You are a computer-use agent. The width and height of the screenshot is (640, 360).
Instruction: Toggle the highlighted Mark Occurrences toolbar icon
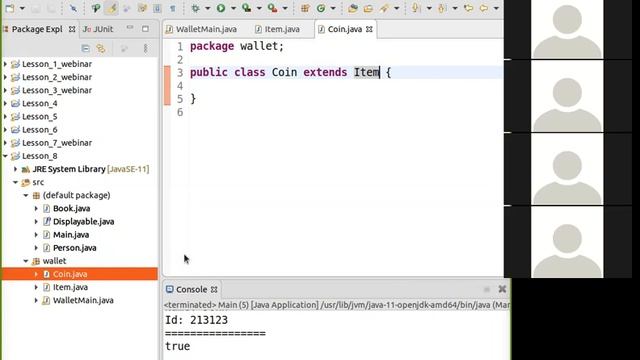click(111, 8)
